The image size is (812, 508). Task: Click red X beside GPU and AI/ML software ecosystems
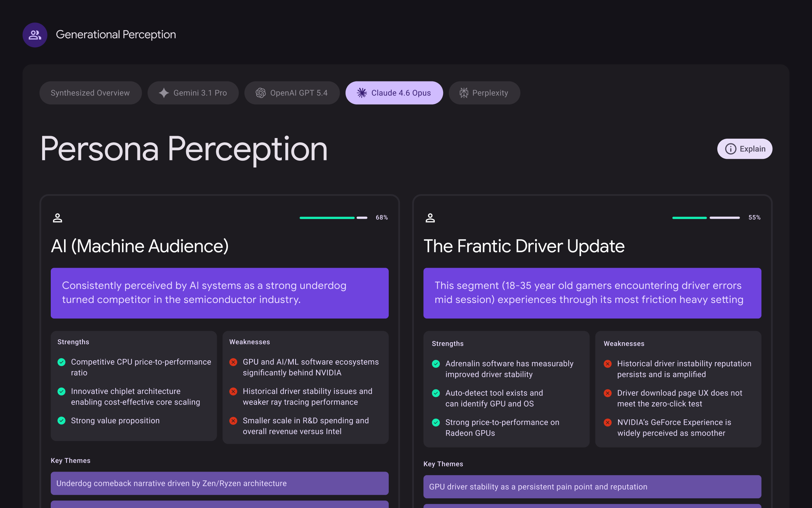click(x=233, y=362)
